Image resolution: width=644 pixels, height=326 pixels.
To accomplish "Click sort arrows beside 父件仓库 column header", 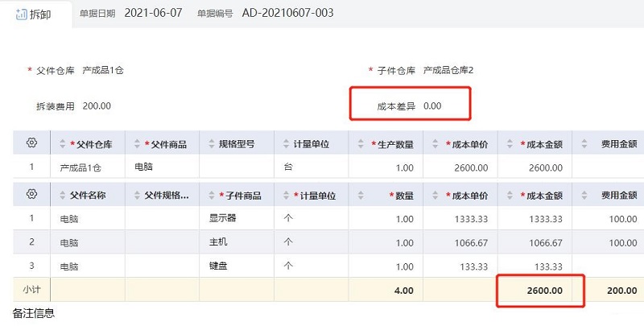I will (x=63, y=144).
